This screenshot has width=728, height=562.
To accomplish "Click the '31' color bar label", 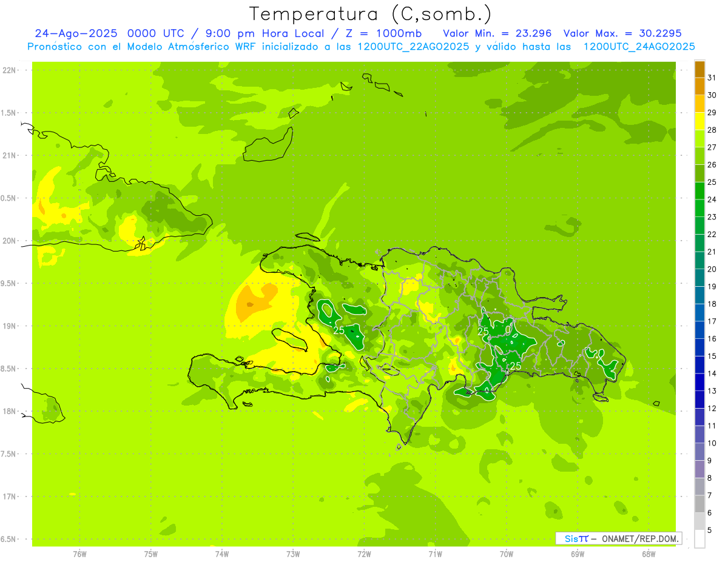I will (x=712, y=78).
